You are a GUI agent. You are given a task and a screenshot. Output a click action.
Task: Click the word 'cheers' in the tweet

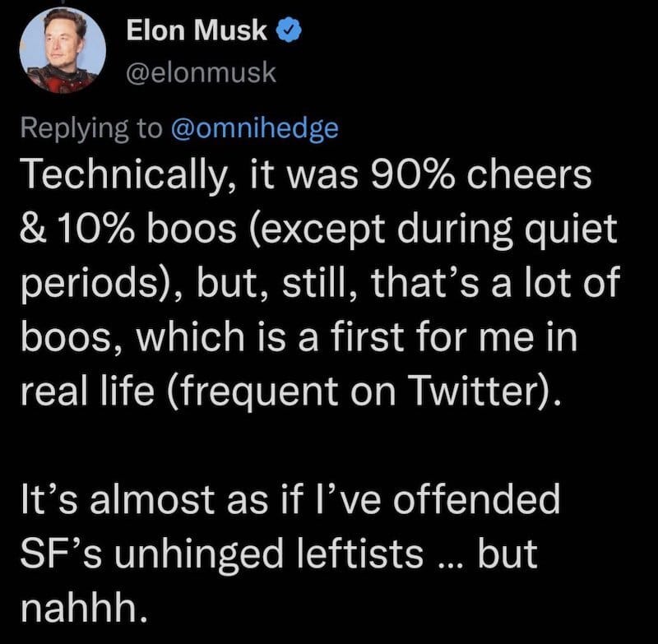[529, 174]
